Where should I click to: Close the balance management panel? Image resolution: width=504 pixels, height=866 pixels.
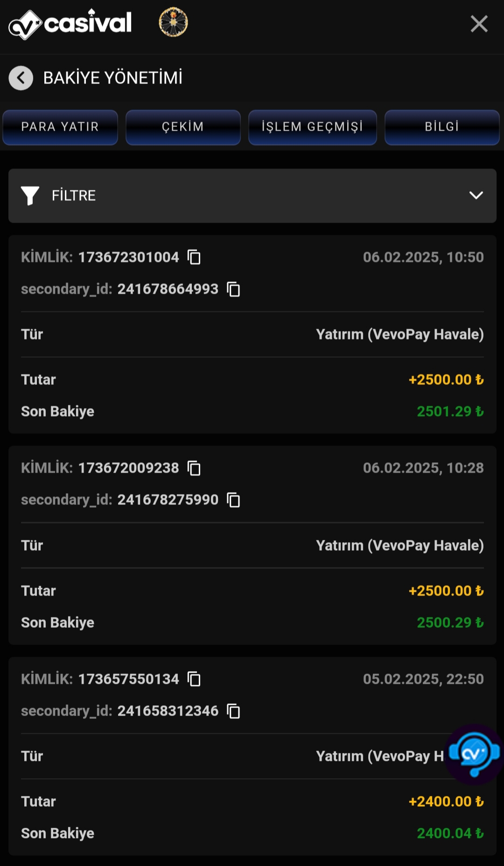pos(479,24)
